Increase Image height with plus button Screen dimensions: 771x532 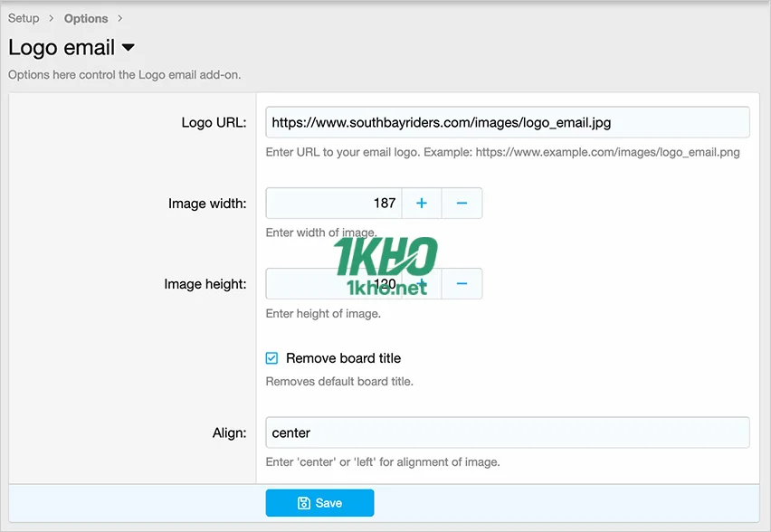tap(421, 284)
